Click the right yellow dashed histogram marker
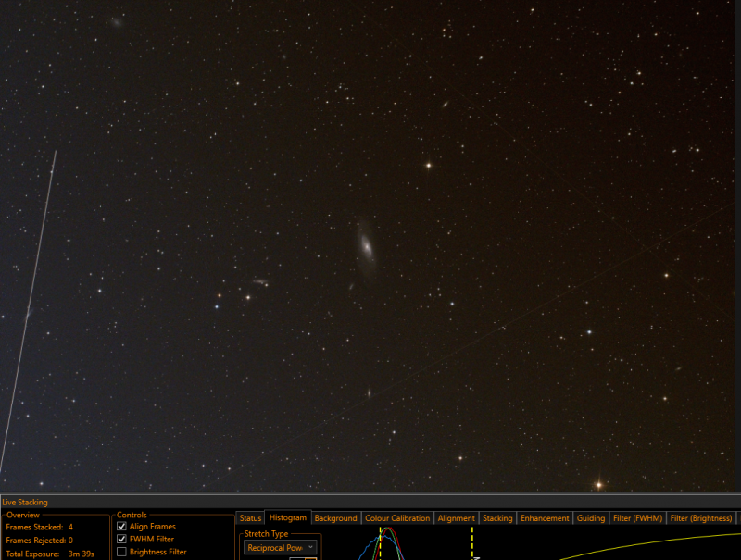This screenshot has width=741, height=560. [472, 543]
